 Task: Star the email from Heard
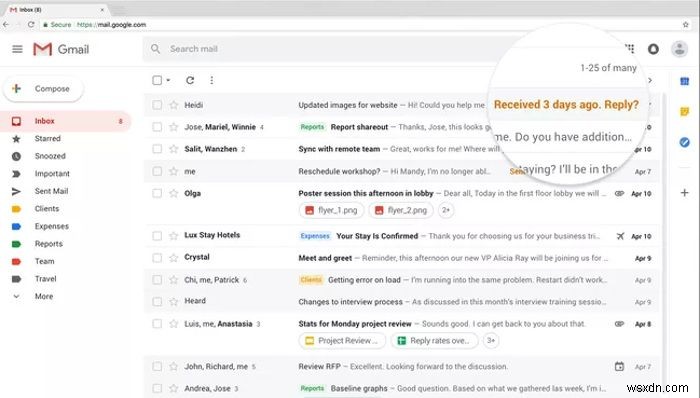[x=174, y=302]
